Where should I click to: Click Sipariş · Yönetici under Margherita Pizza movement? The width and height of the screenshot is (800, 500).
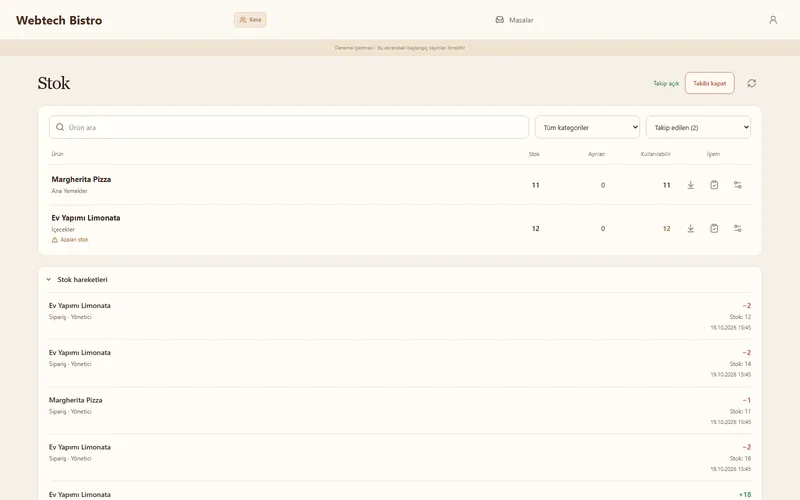(70, 411)
